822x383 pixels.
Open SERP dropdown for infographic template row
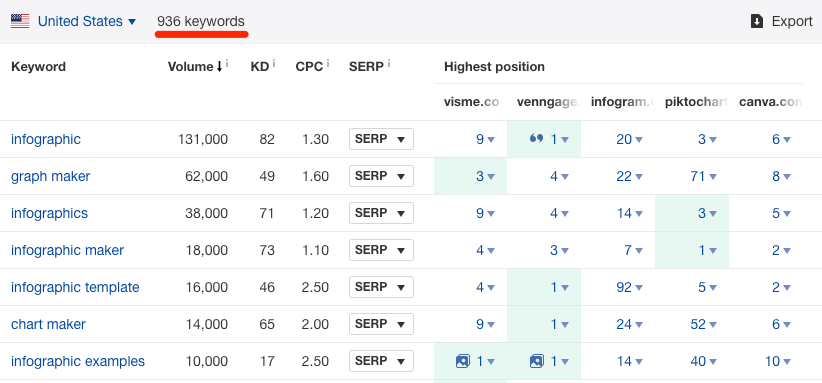(x=381, y=287)
